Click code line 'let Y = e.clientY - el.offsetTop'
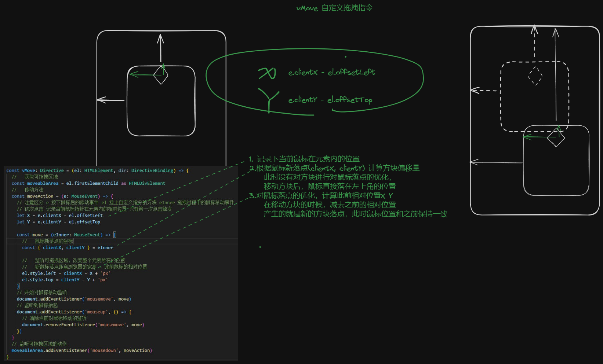The image size is (603, 364). [58, 222]
